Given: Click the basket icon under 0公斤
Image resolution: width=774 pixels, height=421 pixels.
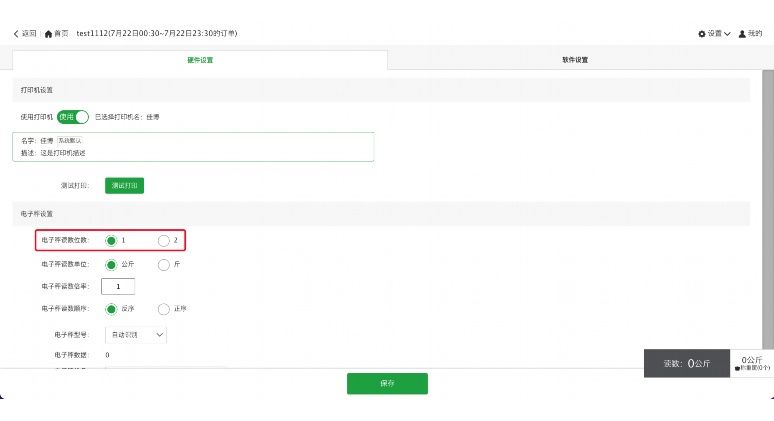Looking at the screenshot, I should pyautogui.click(x=737, y=368).
